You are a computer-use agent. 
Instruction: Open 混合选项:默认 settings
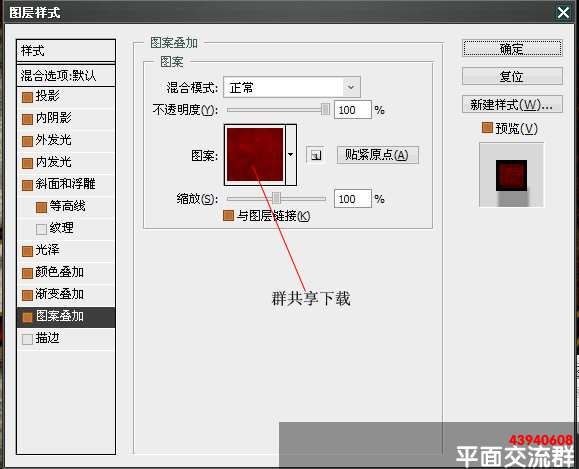pos(66,76)
